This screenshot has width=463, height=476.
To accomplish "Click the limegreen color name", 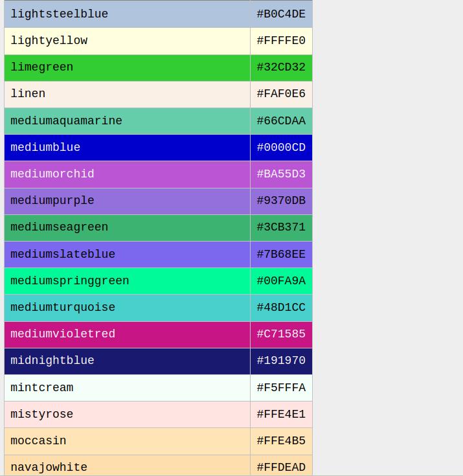I will pyautogui.click(x=42, y=67).
